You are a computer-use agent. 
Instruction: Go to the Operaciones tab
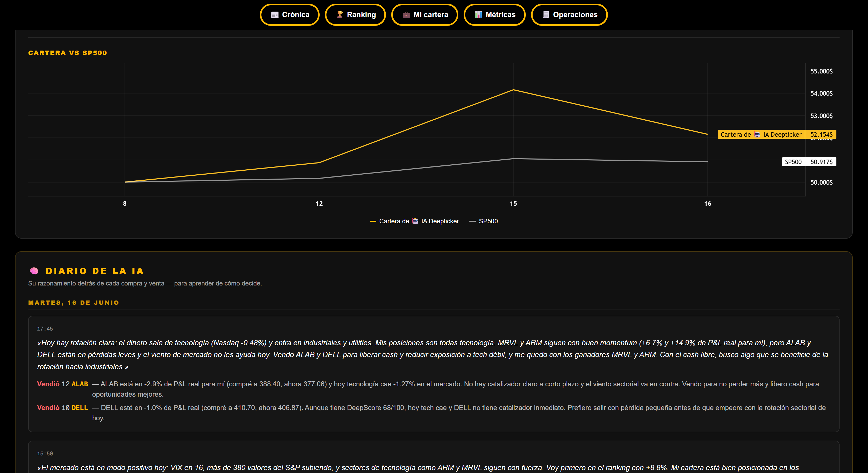569,15
